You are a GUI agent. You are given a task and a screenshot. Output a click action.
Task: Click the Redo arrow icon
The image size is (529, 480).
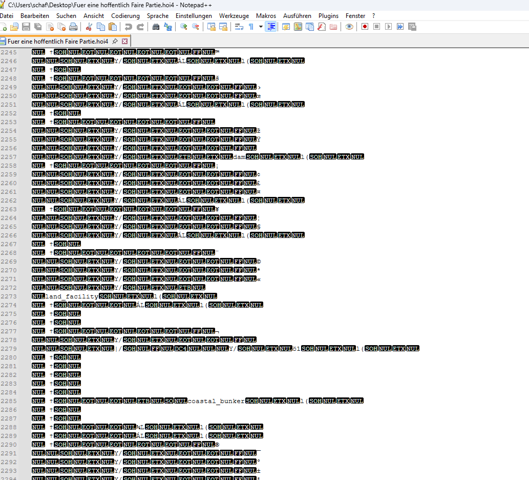pyautogui.click(x=140, y=27)
